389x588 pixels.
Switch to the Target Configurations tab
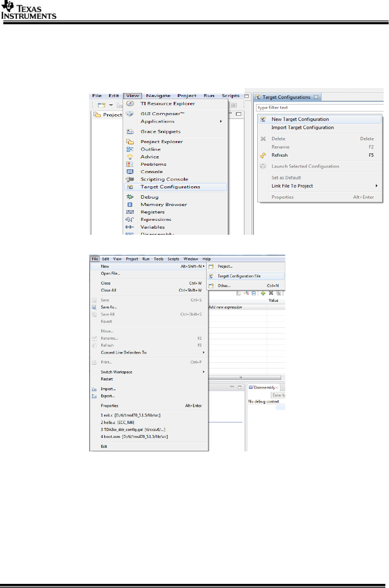coord(287,97)
